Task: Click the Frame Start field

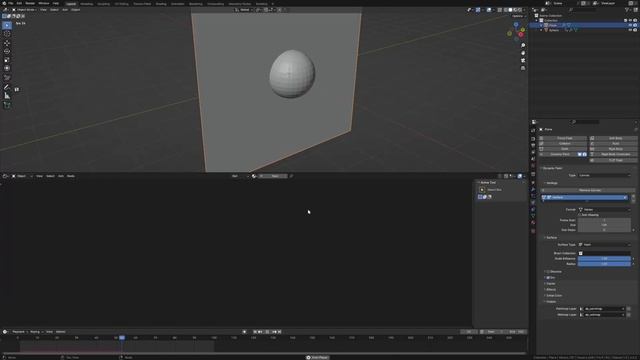Action: coord(604,220)
